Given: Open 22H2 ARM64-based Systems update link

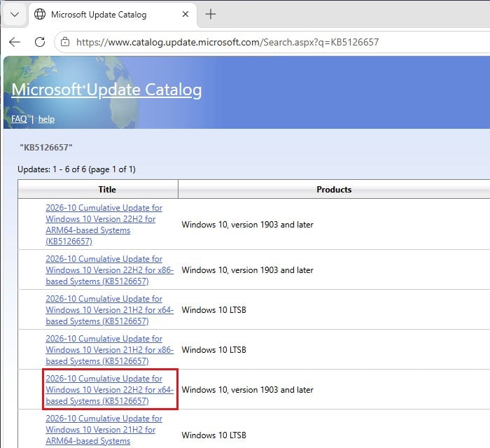Looking at the screenshot, I should click(104, 225).
